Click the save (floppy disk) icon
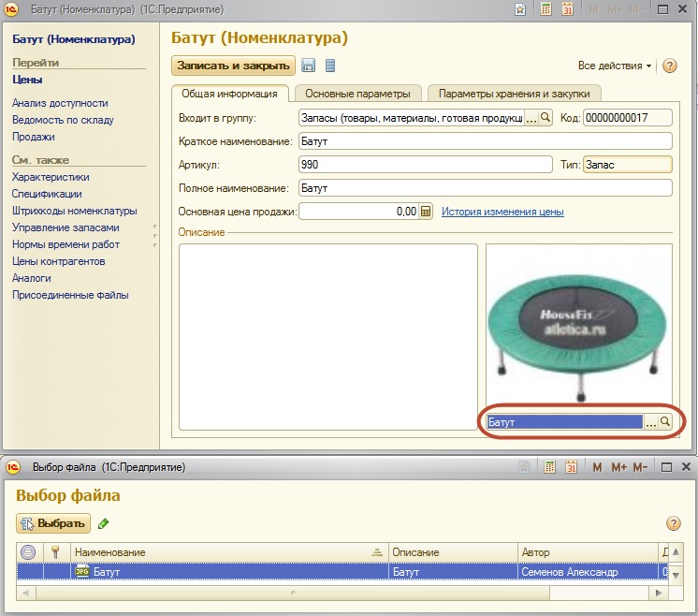The width and height of the screenshot is (698, 616). (x=308, y=66)
